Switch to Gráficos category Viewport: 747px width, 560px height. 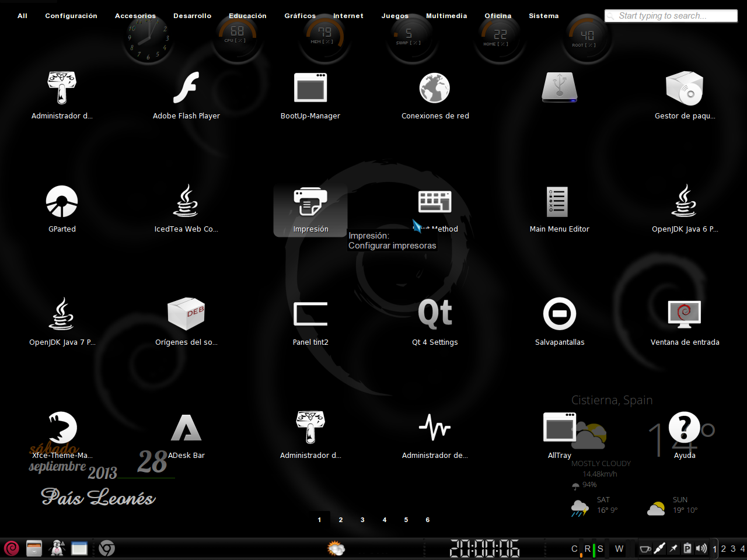point(300,16)
